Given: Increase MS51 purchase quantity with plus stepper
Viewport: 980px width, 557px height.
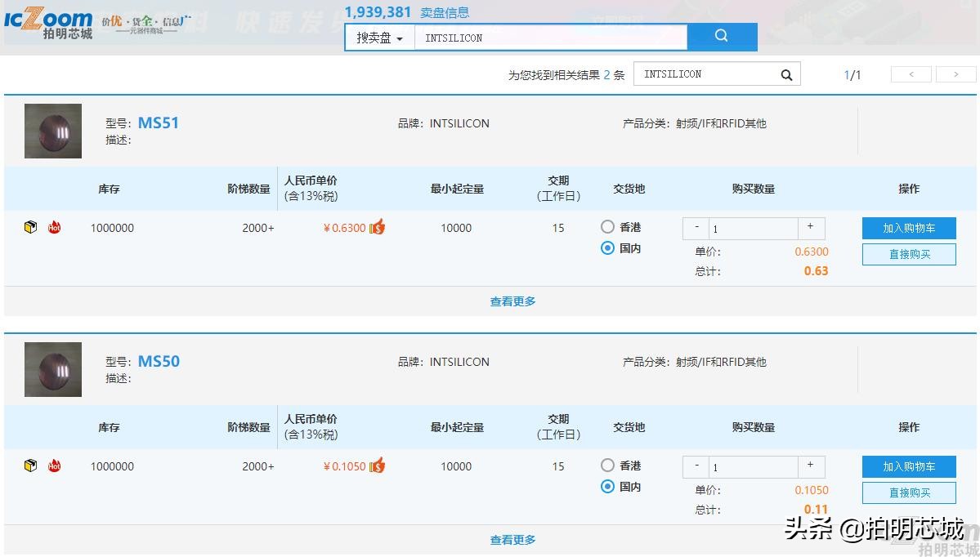Looking at the screenshot, I should (x=810, y=228).
